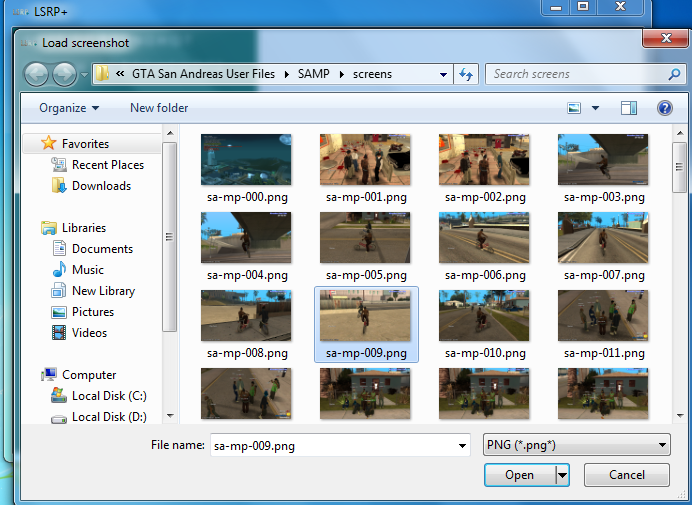Close the Load screenshot dialog
Screen dimensions: 692x505
click(666, 38)
